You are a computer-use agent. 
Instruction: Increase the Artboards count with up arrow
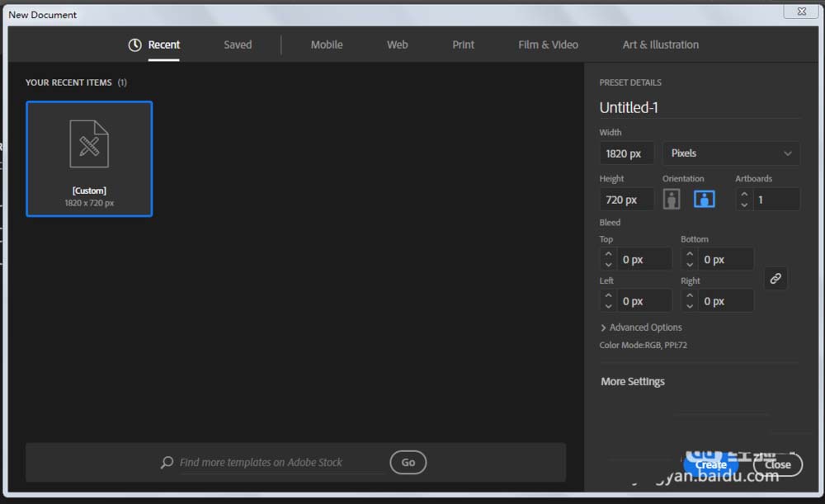point(744,194)
